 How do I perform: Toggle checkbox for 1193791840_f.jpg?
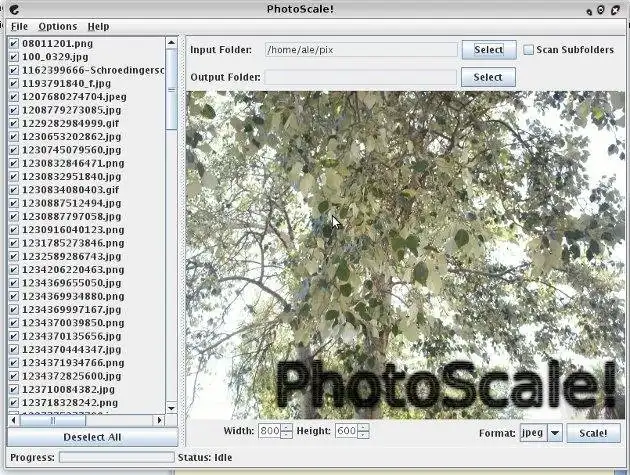[x=14, y=83]
